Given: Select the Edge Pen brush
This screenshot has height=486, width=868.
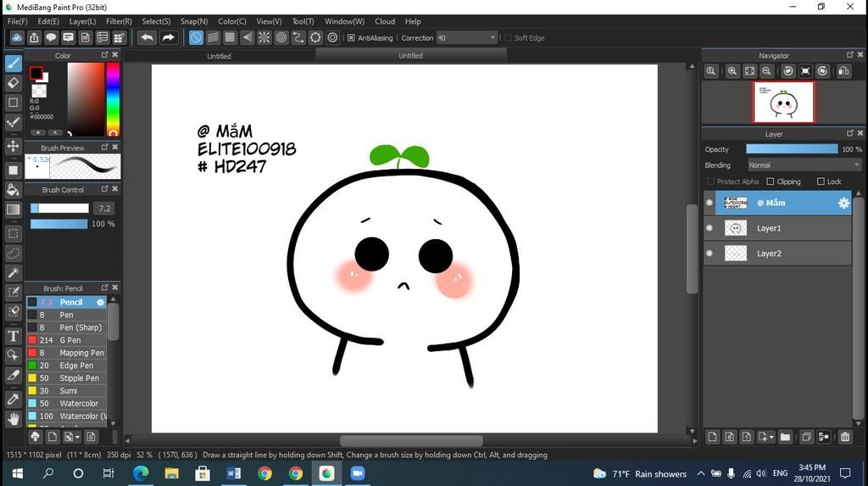Looking at the screenshot, I should coord(66,366).
